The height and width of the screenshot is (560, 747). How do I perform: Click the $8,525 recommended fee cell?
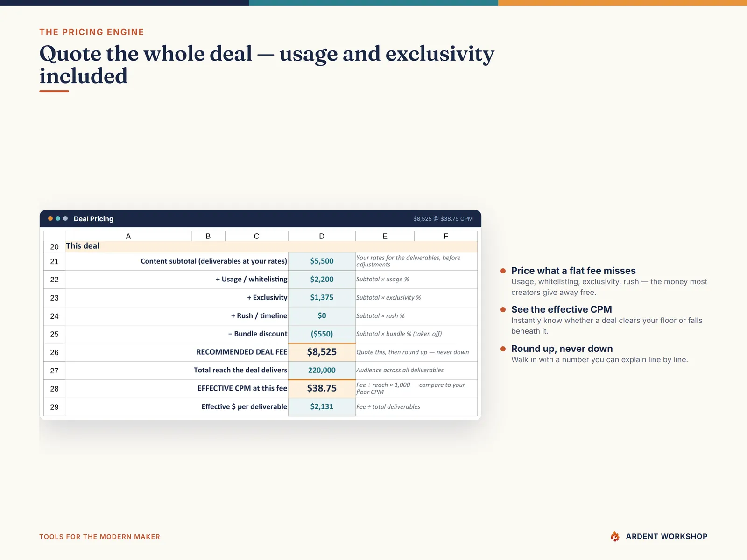(x=322, y=352)
